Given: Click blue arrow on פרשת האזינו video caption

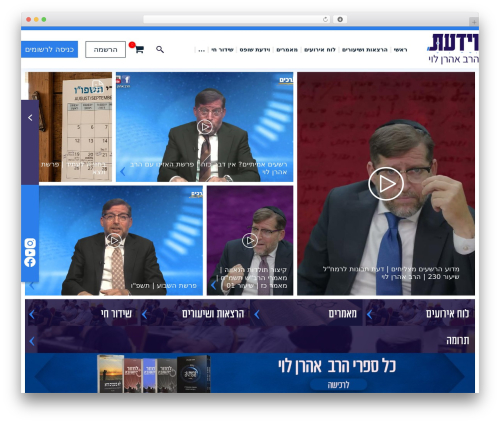Looking at the screenshot, I should [123, 171].
